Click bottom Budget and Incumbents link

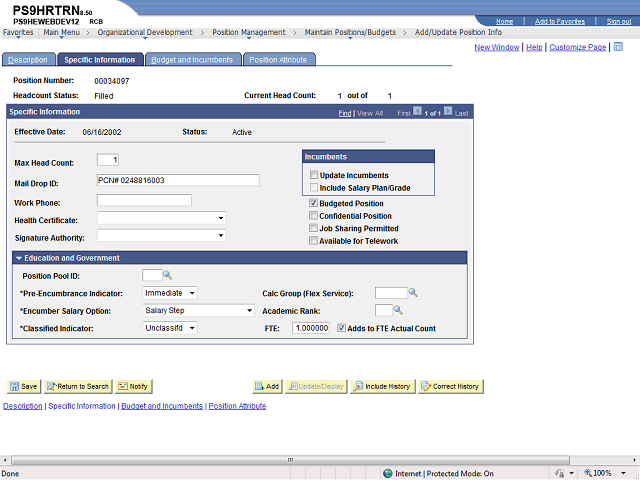click(162, 406)
